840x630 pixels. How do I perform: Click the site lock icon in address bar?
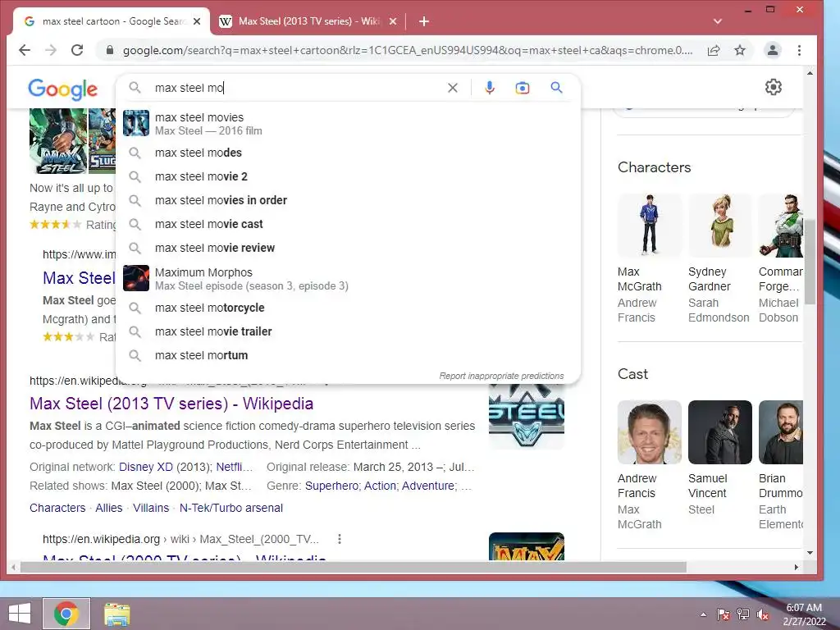[110, 50]
